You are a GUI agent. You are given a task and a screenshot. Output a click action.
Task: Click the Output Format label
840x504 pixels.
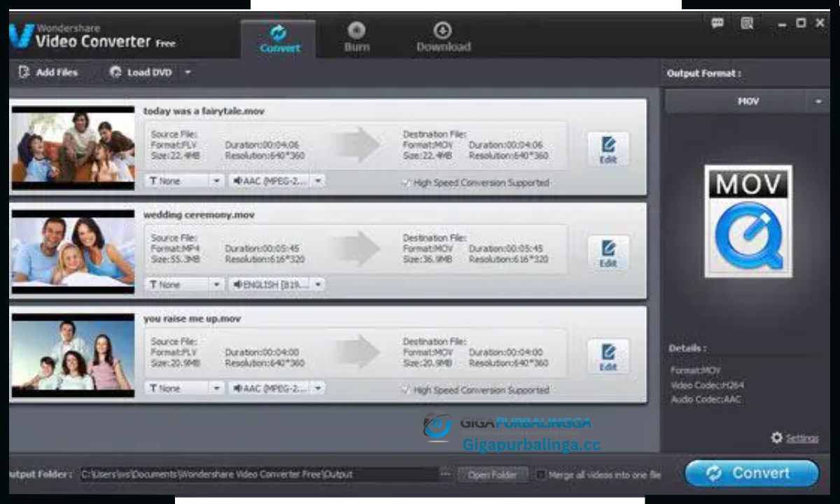703,73
